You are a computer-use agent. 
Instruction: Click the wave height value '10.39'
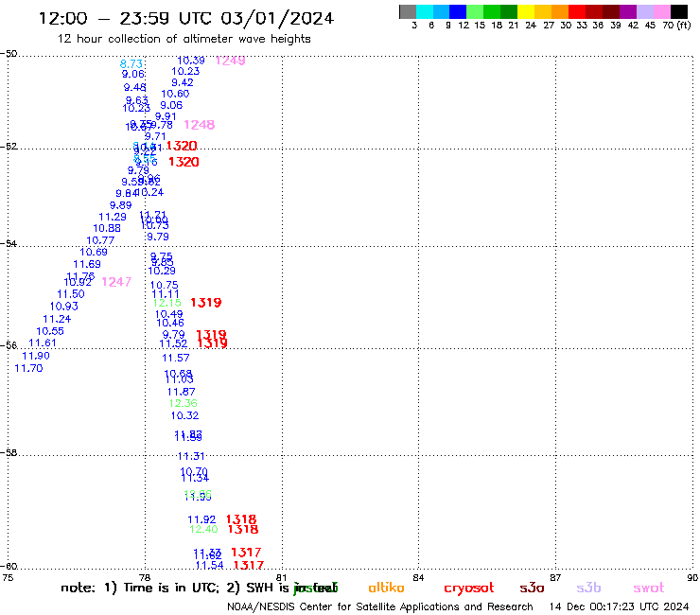(x=191, y=61)
